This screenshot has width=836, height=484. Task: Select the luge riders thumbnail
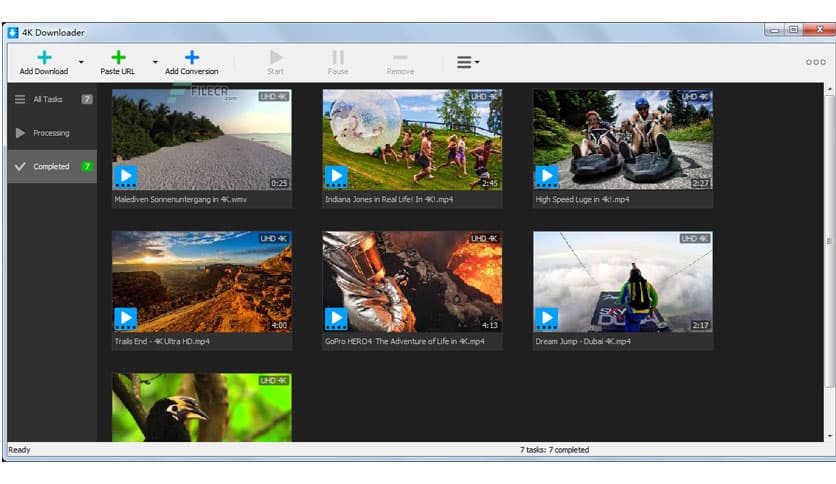(623, 140)
